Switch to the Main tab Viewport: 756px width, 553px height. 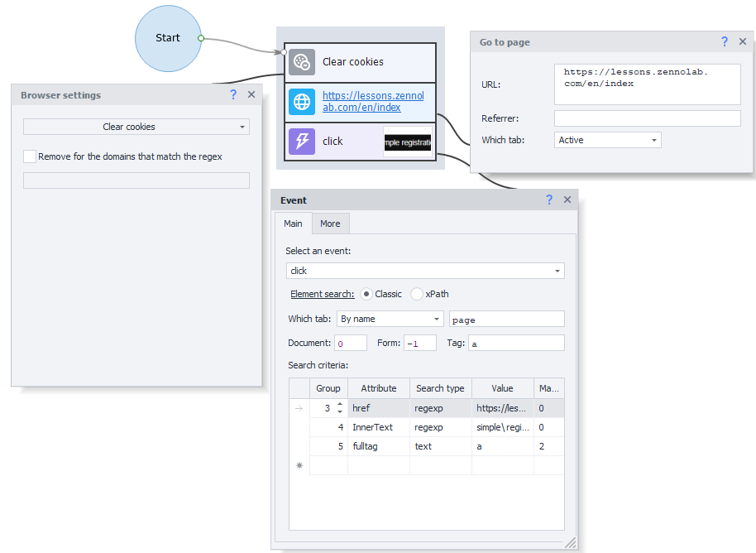coord(293,224)
